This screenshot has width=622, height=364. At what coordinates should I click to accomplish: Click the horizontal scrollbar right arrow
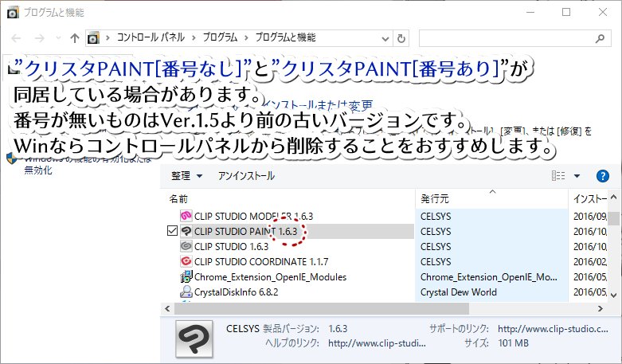pyautogui.click(x=600, y=308)
